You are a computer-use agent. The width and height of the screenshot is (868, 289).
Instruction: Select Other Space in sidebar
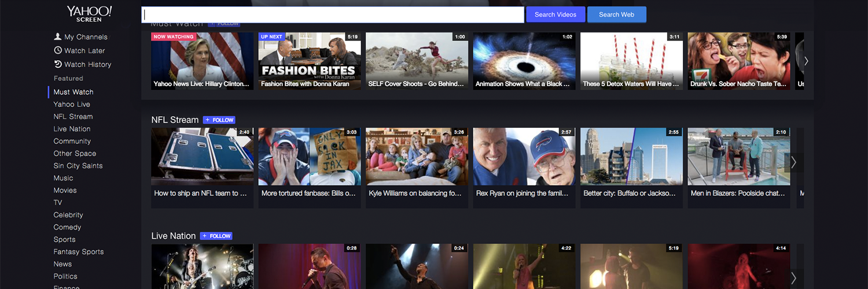(75, 153)
